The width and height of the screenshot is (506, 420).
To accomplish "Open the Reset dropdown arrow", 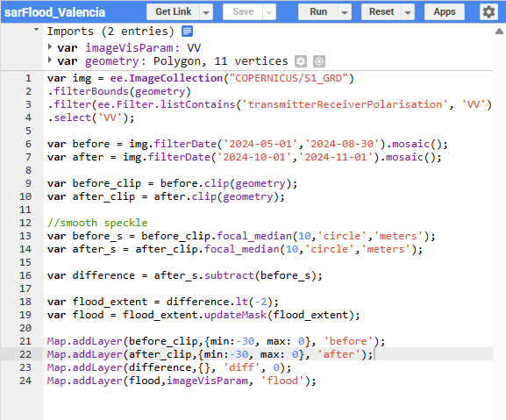I will pyautogui.click(x=408, y=12).
